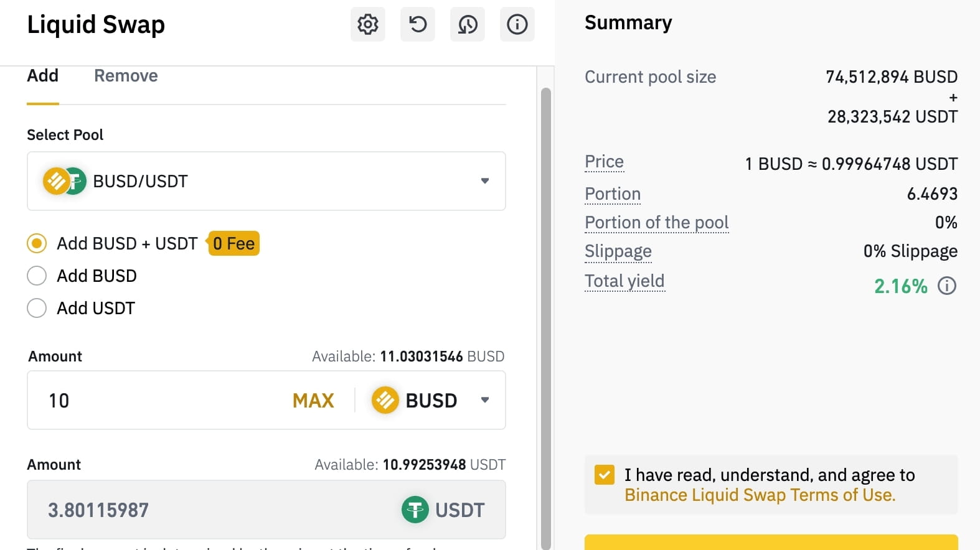Select the Add BUSD + USDT option

tap(37, 243)
